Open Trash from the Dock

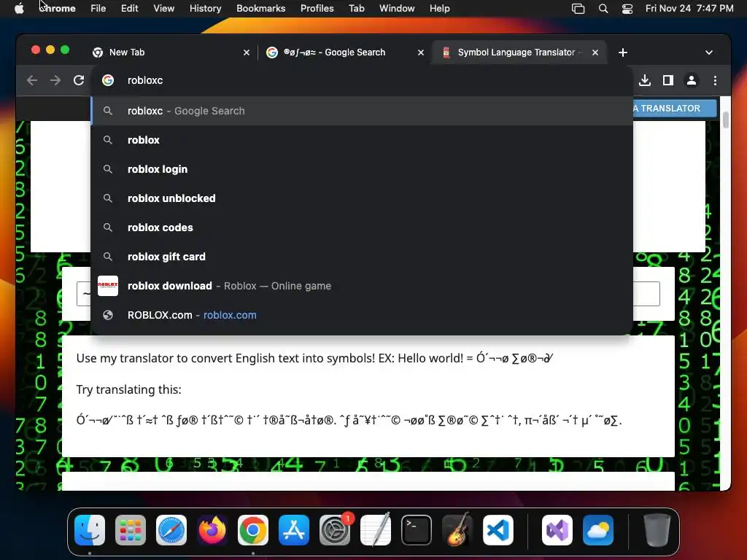tap(657, 530)
